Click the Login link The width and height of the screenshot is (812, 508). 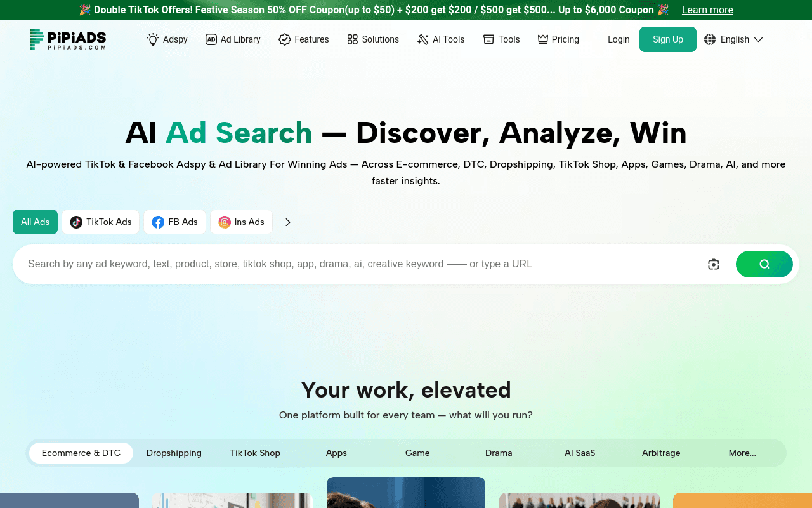point(619,39)
